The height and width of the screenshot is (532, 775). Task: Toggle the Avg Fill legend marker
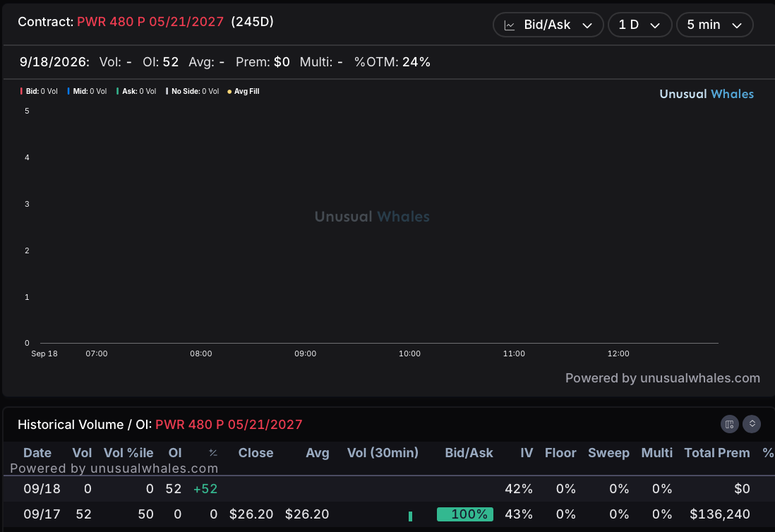coord(244,92)
